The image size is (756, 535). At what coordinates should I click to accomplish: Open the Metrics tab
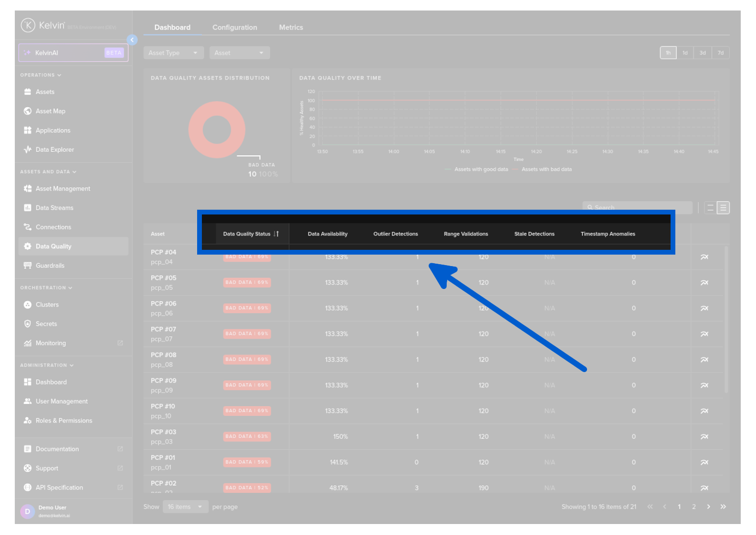click(x=291, y=28)
